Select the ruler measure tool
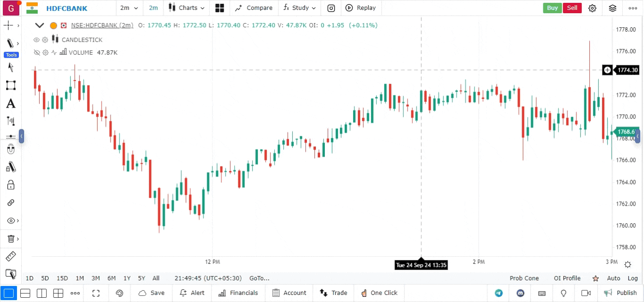Viewport: 644px width, 302px height. tap(10, 257)
